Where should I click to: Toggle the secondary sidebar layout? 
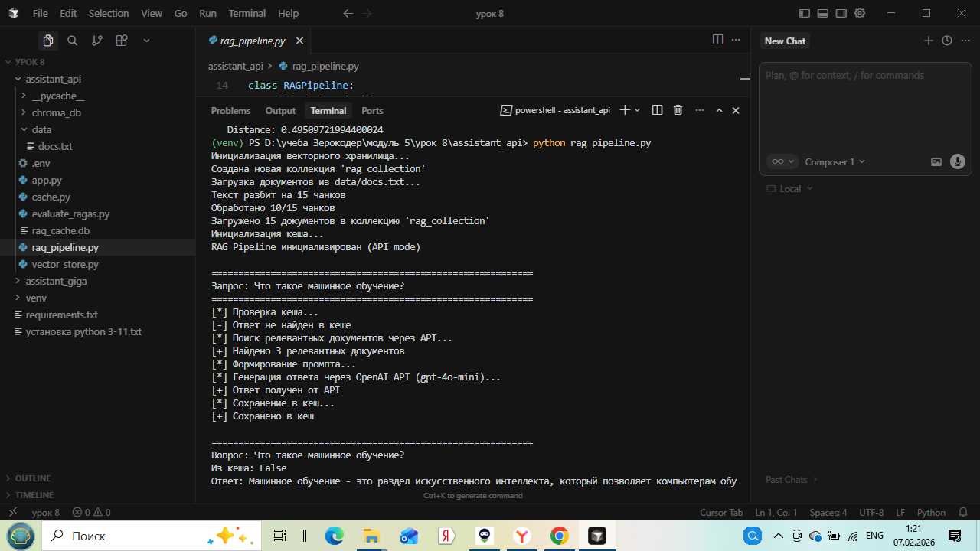841,13
